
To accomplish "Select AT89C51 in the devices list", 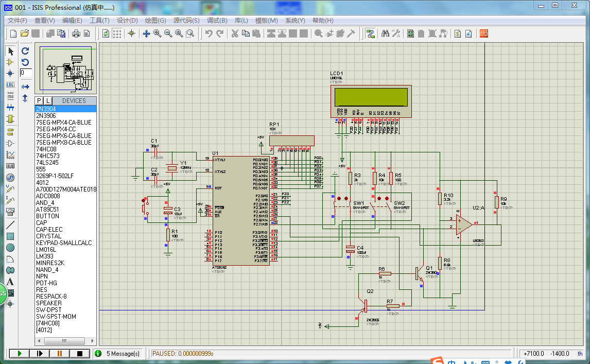I will [47, 210].
